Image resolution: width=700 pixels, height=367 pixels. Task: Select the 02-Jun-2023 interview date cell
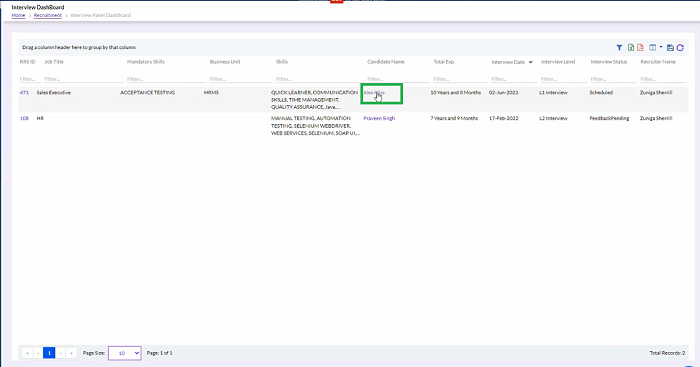(503, 92)
